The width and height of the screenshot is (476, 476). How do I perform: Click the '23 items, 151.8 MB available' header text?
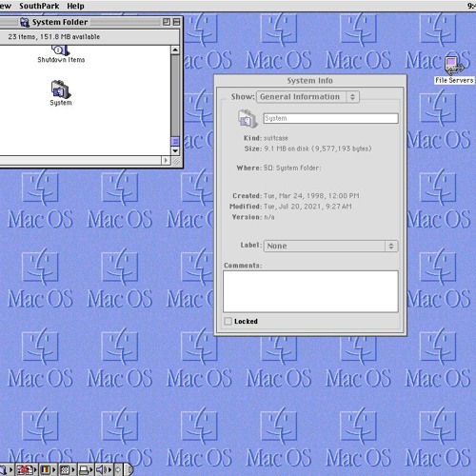[x=54, y=37]
